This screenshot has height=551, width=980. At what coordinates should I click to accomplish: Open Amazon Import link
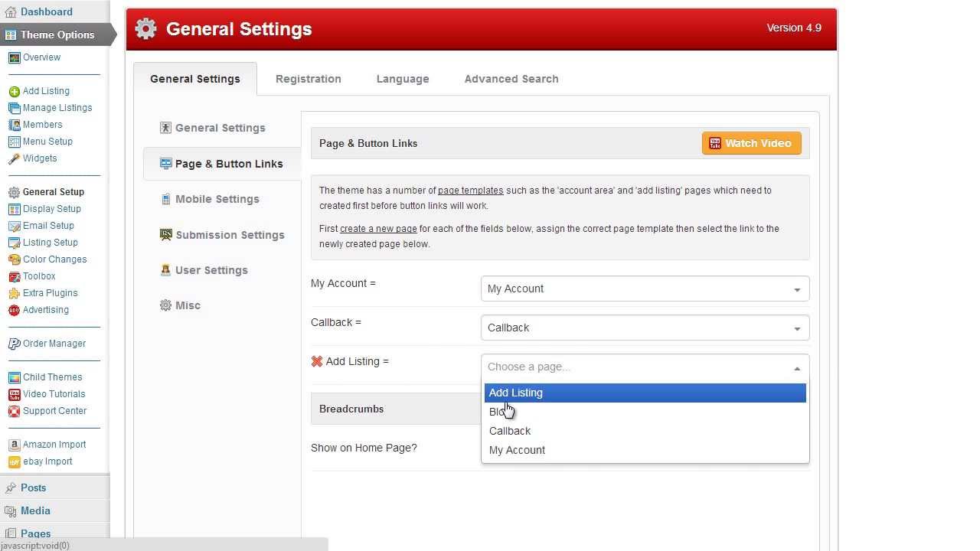[54, 445]
